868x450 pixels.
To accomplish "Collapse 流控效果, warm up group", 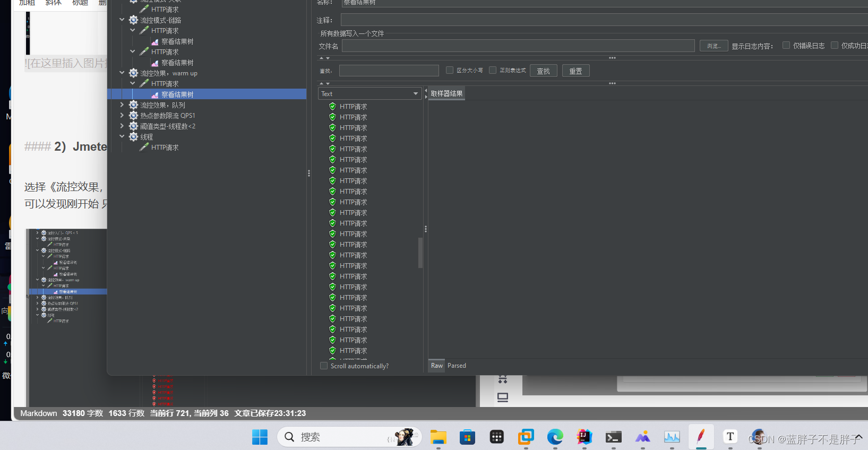I will (x=122, y=73).
